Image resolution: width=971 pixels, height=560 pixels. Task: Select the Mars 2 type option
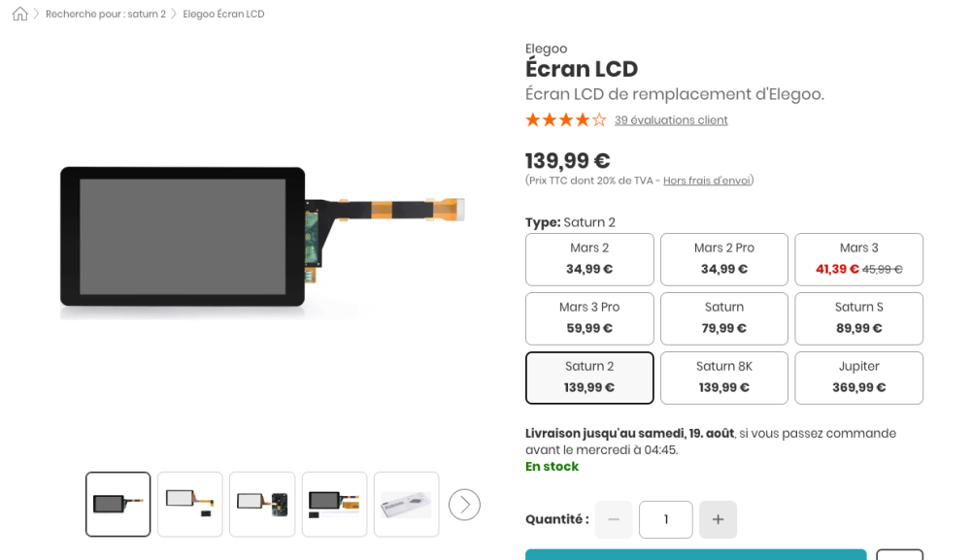pos(589,259)
